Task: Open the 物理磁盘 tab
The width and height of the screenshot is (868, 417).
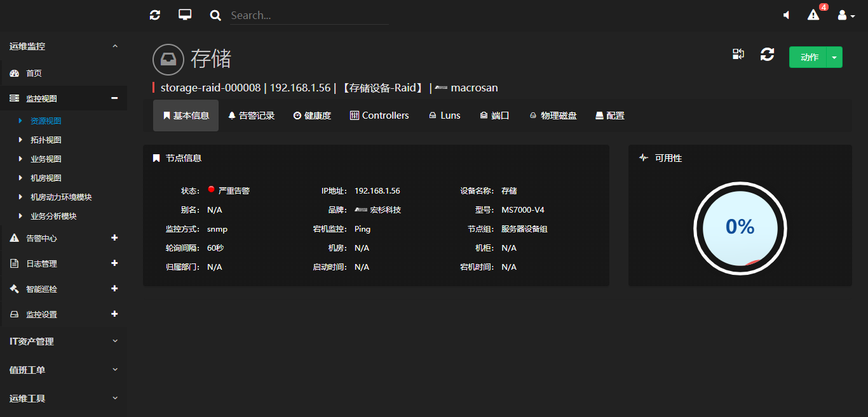Action: click(553, 116)
